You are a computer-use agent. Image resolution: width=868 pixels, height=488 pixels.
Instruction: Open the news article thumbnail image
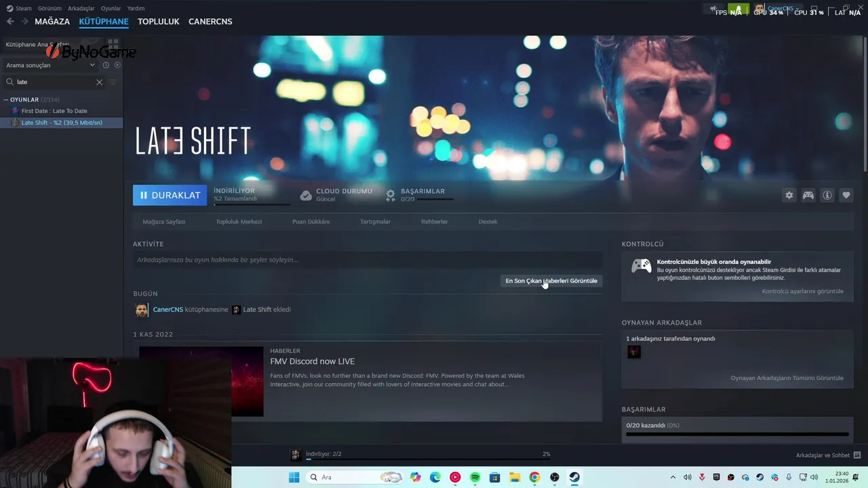point(201,382)
